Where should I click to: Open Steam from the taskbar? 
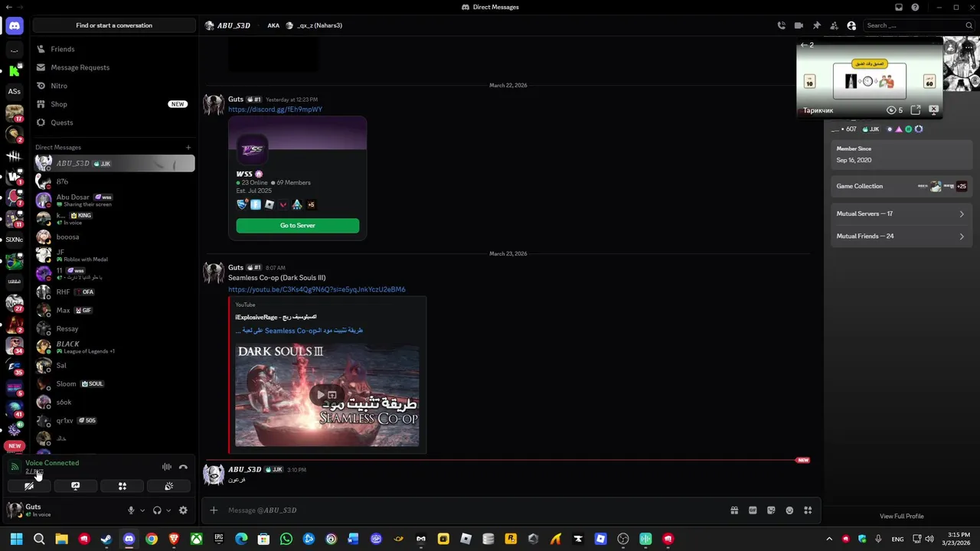(x=106, y=539)
